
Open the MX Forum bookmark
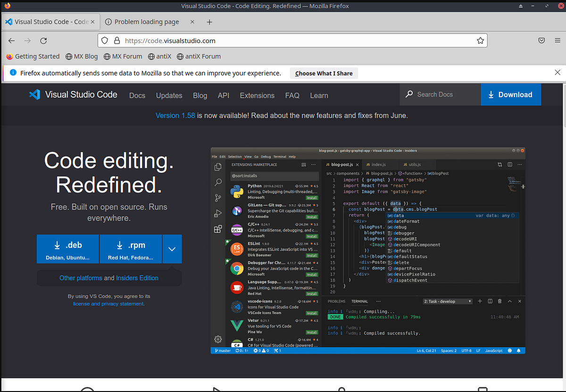pos(123,56)
